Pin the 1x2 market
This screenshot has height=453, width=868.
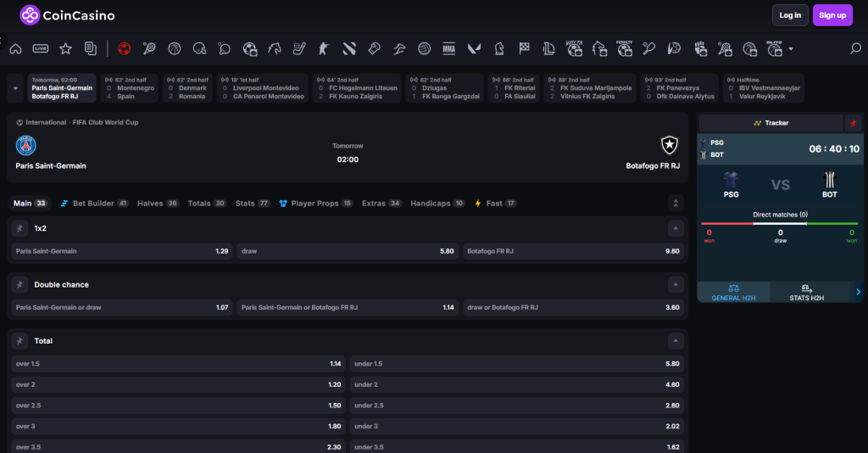tap(20, 228)
